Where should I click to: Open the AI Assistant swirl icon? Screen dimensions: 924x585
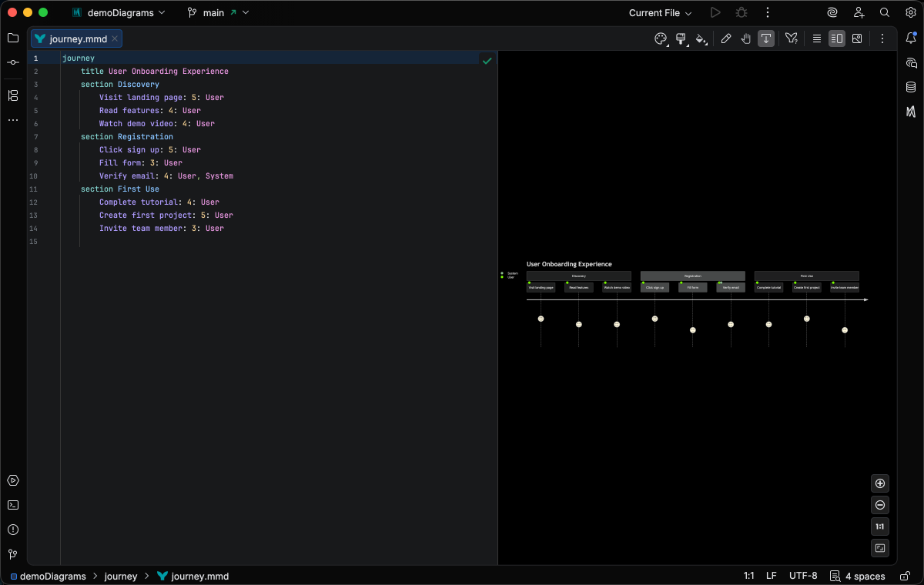click(x=832, y=12)
